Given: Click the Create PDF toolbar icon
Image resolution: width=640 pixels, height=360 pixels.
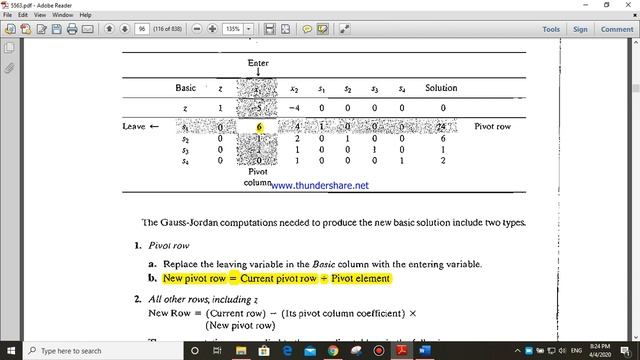Looking at the screenshot, I should click(x=26, y=29).
